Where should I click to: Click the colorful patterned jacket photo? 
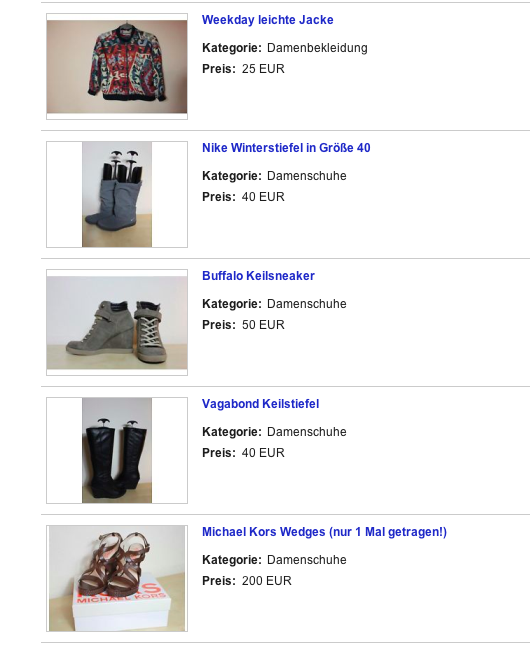(117, 66)
